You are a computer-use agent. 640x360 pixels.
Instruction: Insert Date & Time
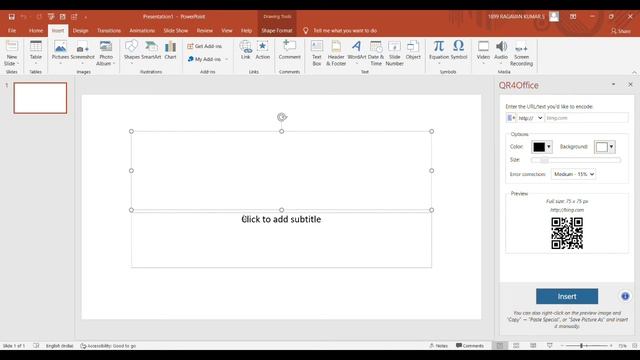[376, 53]
